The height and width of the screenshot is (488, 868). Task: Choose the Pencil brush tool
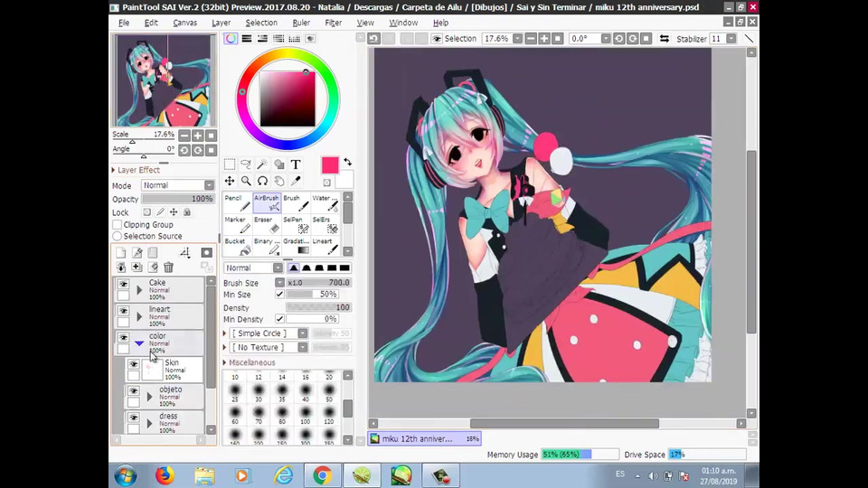(238, 202)
